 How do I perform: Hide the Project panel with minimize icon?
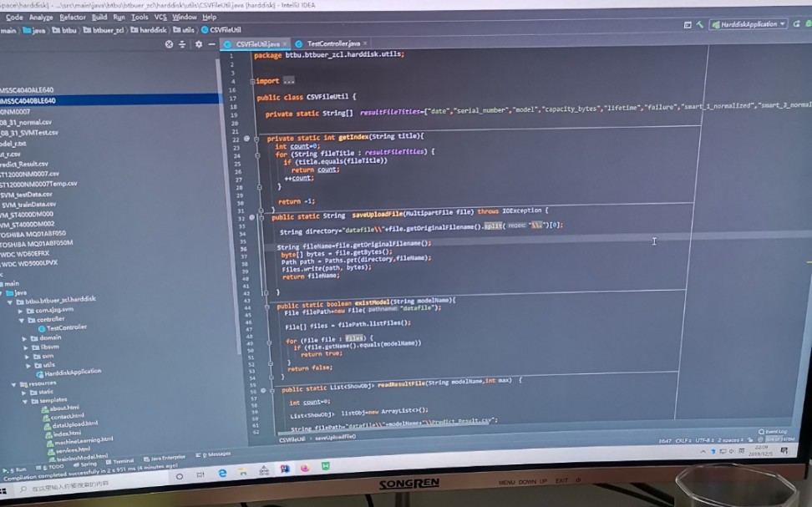tap(212, 44)
